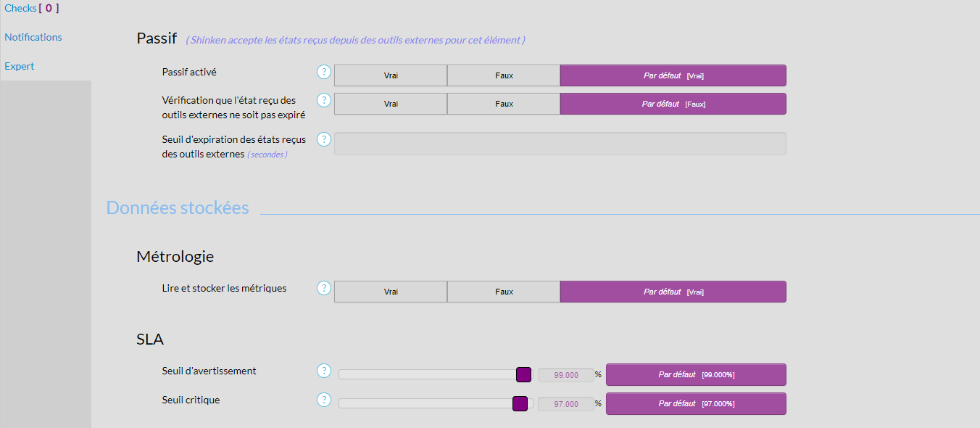Viewport: 980px width, 428px height.
Task: Click help icon for Lire et stocker les métriques
Action: click(x=324, y=289)
